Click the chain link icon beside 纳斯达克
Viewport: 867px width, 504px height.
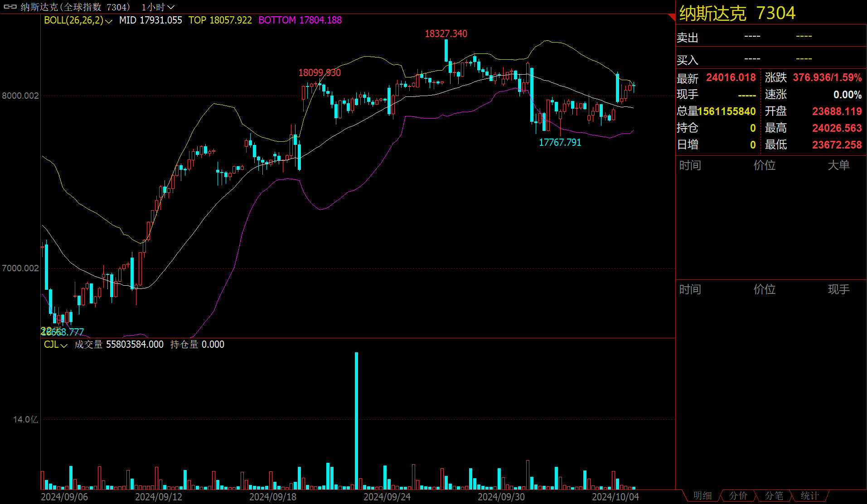pos(10,7)
